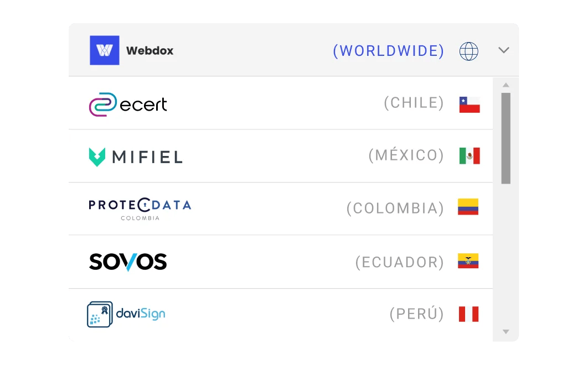Click the (WORLDWIDE) label

point(389,51)
